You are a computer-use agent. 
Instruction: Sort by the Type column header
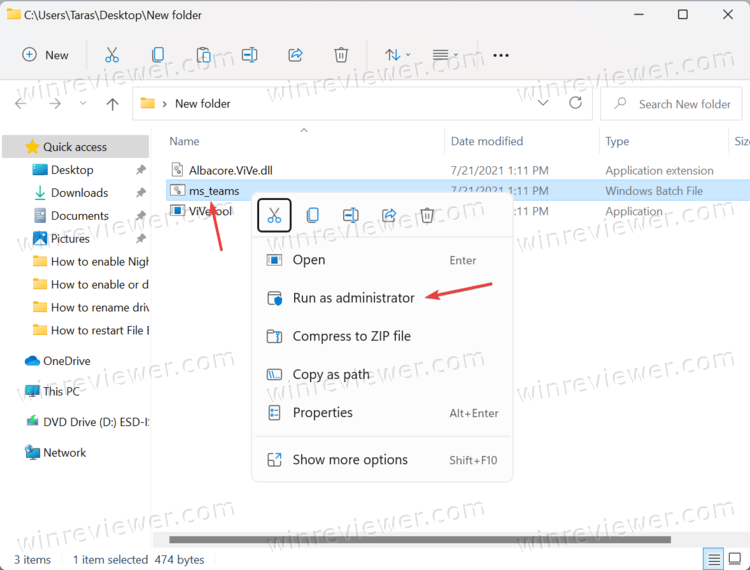click(x=617, y=141)
